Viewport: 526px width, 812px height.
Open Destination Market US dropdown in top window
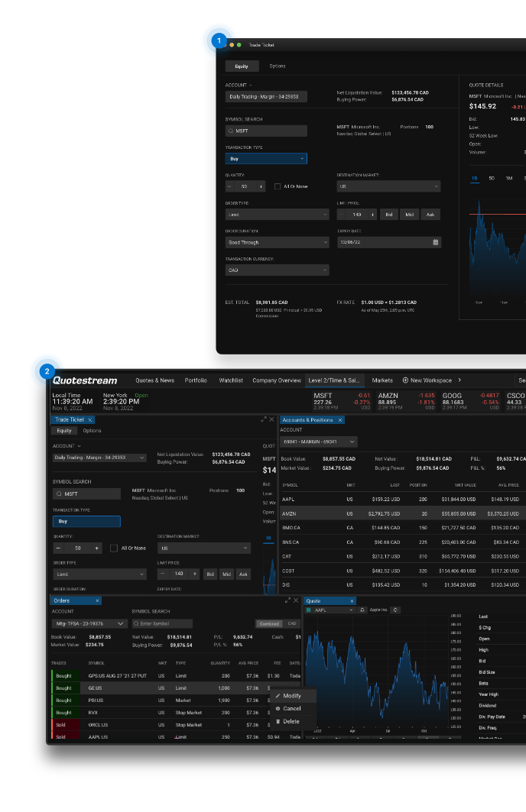pyautogui.click(x=388, y=186)
